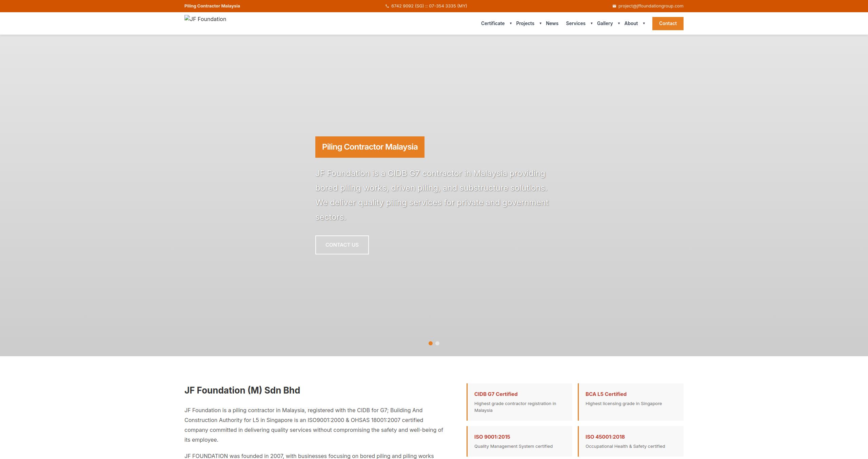Image resolution: width=868 pixels, height=459 pixels.
Task: Click the JF Foundation (M) Sdn Bhd heading
Action: pos(242,390)
